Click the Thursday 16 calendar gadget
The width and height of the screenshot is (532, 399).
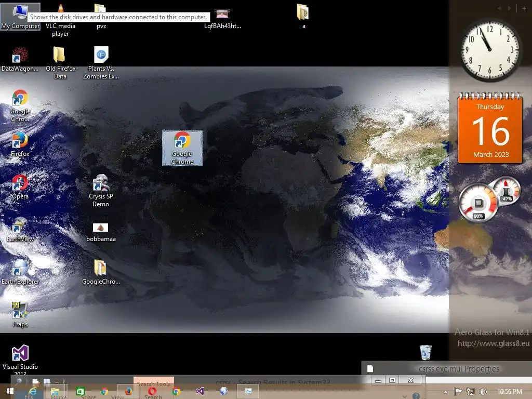coord(490,128)
